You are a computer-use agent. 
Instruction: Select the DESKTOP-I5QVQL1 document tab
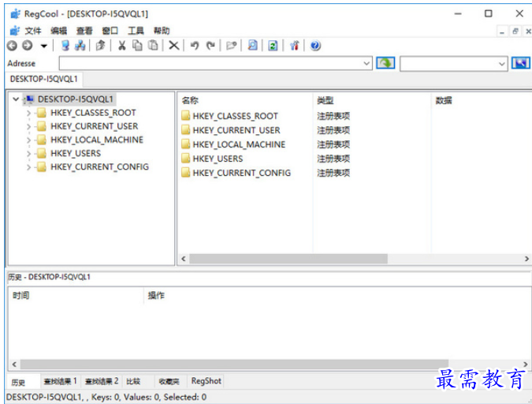point(44,79)
